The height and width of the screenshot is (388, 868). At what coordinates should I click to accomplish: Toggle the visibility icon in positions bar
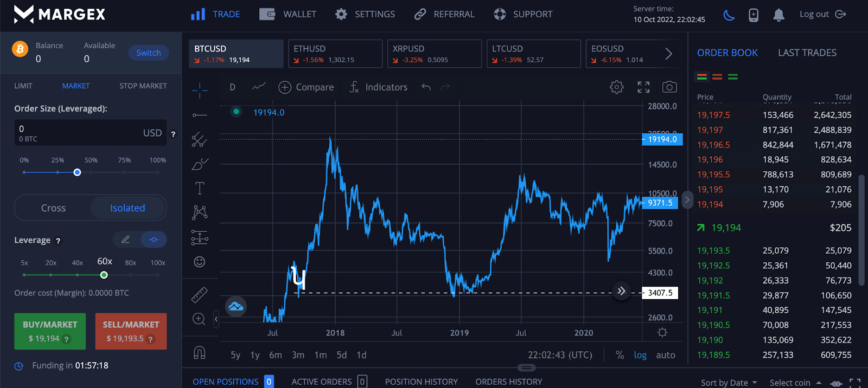pyautogui.click(x=837, y=383)
